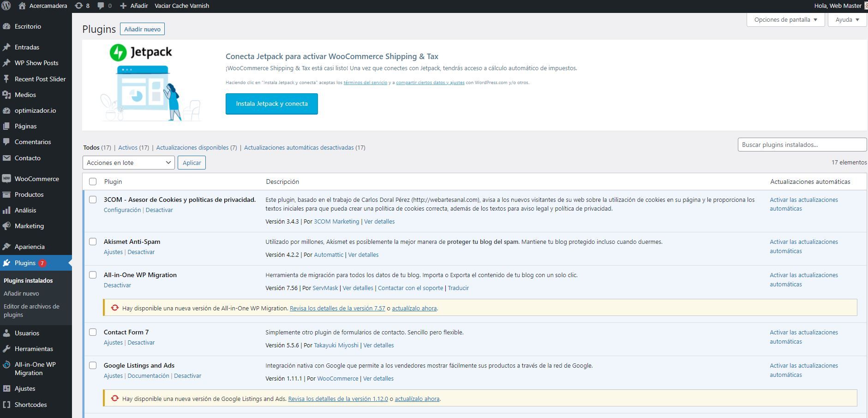This screenshot has width=868, height=418.
Task: Open Plugins instalados submenu item
Action: point(28,280)
